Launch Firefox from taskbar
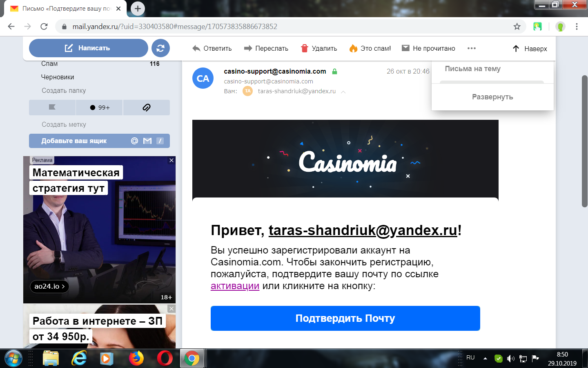This screenshot has height=368, width=588. pyautogui.click(x=136, y=359)
